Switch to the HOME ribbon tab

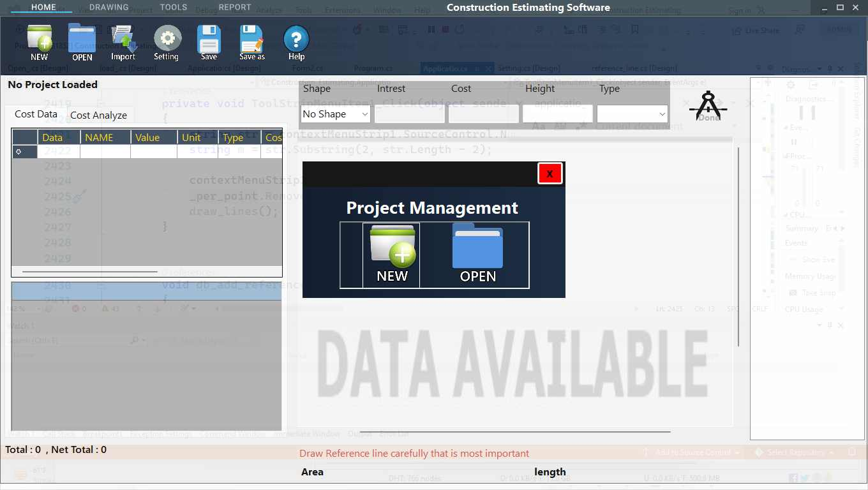(x=43, y=8)
